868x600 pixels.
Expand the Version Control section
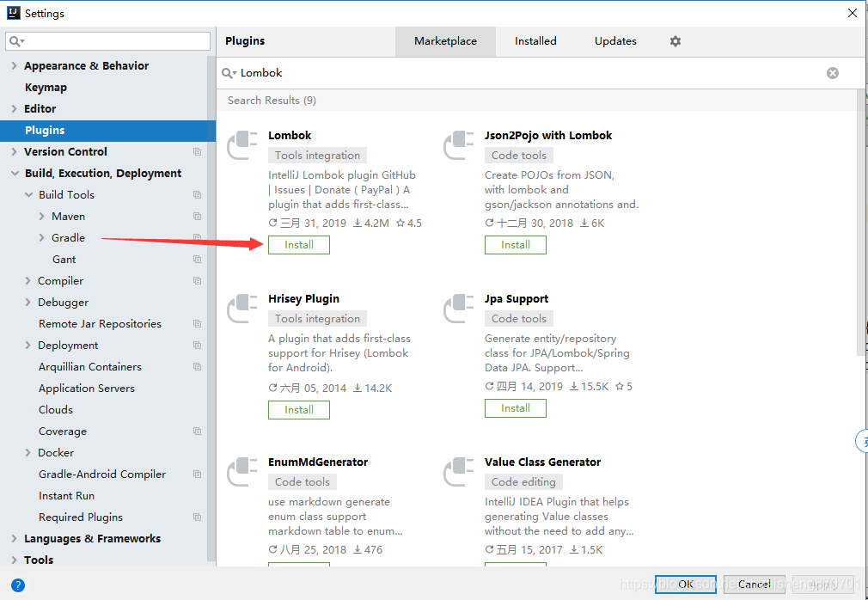click(14, 151)
